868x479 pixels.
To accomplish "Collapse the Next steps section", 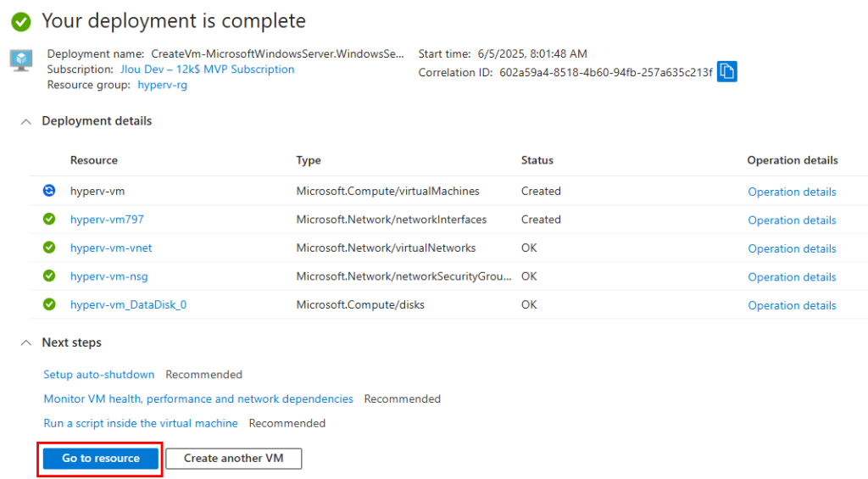I will (26, 343).
